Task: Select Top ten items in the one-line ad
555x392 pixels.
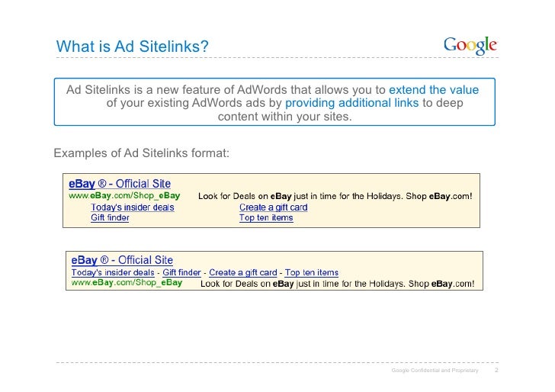Action: tap(311, 272)
